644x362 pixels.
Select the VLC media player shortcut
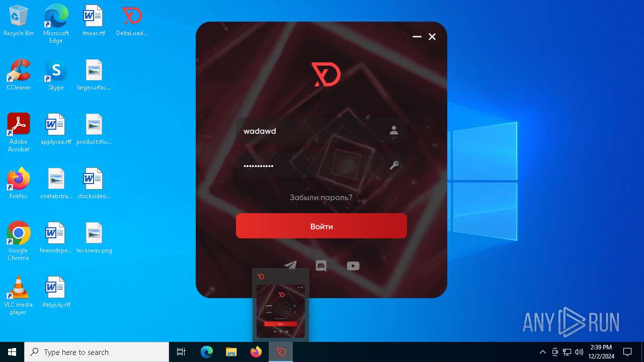(19, 296)
